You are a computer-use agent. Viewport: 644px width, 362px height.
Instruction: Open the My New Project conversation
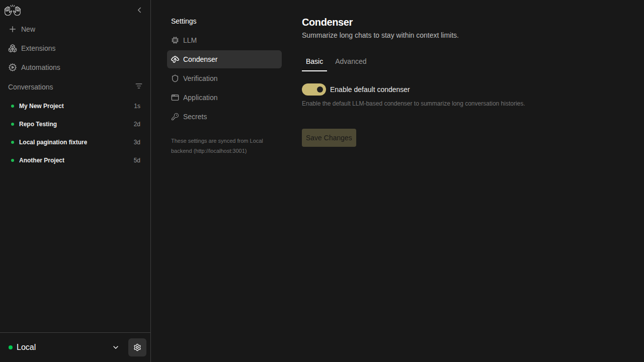coord(75,106)
